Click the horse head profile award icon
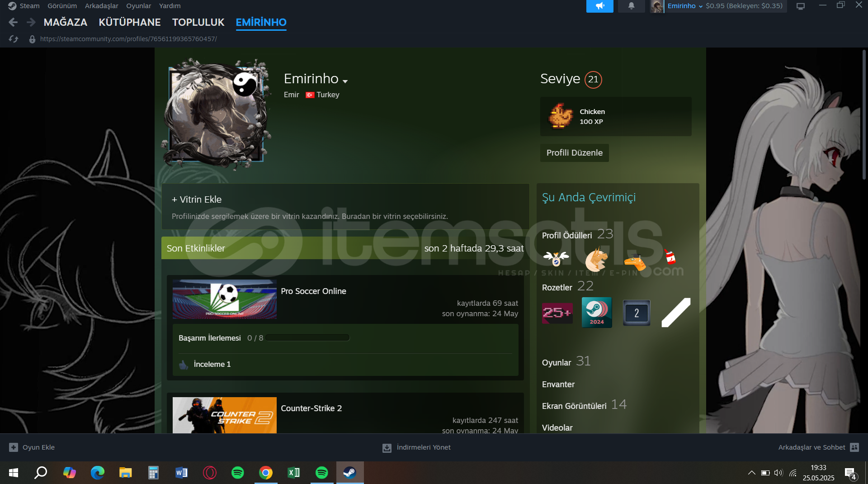The width and height of the screenshot is (868, 484). (596, 259)
